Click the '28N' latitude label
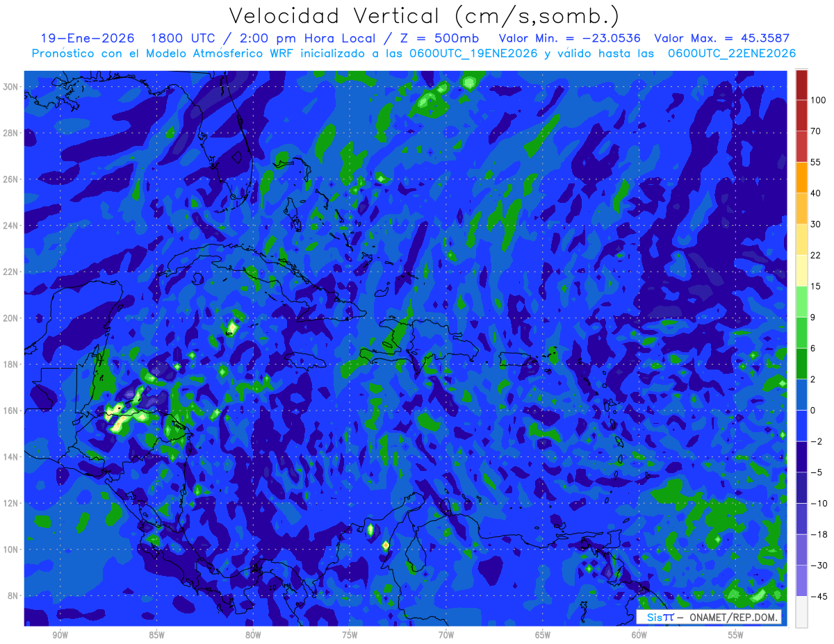This screenshot has width=834, height=644. (12, 133)
